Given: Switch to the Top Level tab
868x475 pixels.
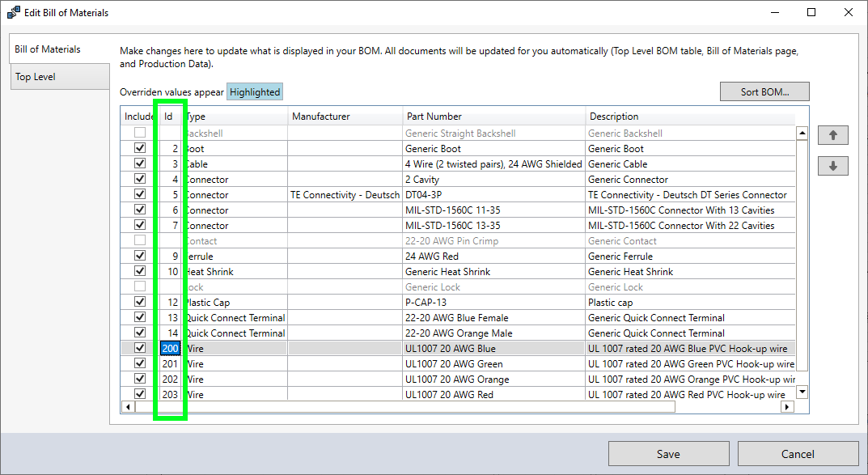Looking at the screenshot, I should [59, 77].
